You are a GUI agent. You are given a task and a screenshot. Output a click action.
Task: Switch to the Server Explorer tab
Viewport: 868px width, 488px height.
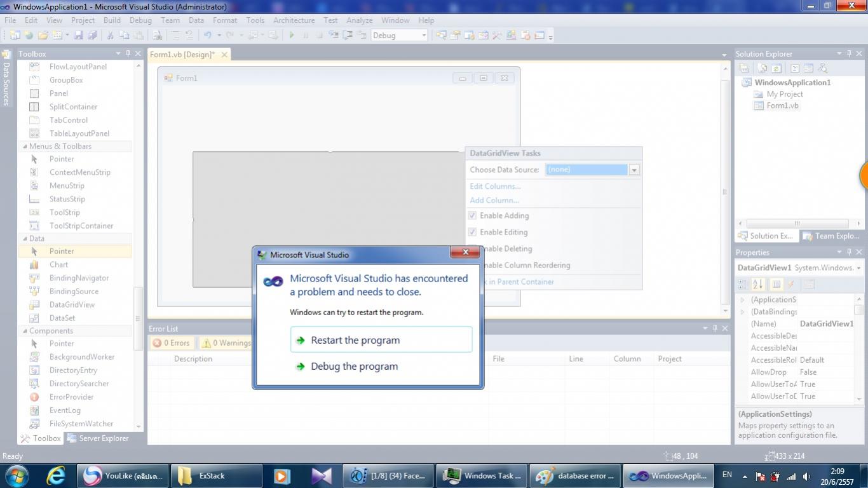click(98, 438)
